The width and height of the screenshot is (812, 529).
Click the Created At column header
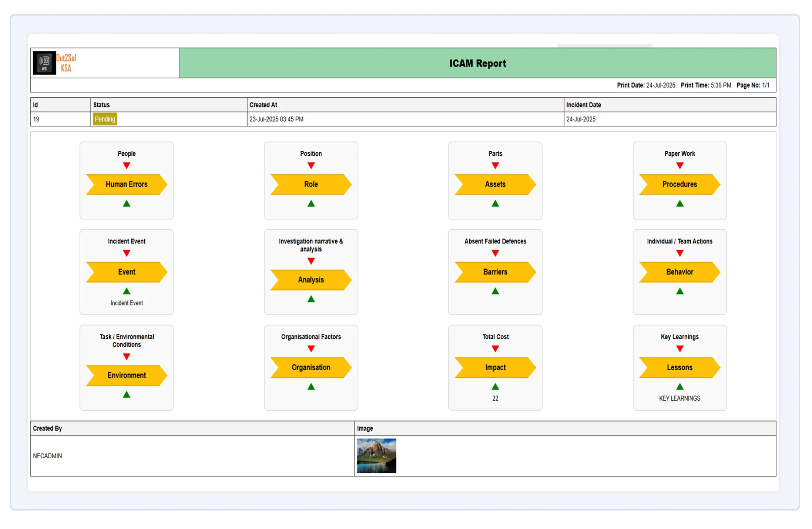coord(263,105)
